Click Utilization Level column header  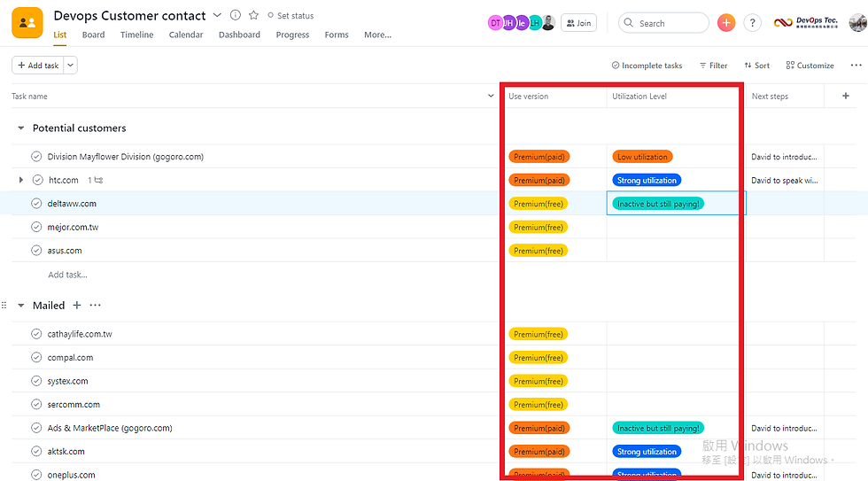click(x=639, y=96)
